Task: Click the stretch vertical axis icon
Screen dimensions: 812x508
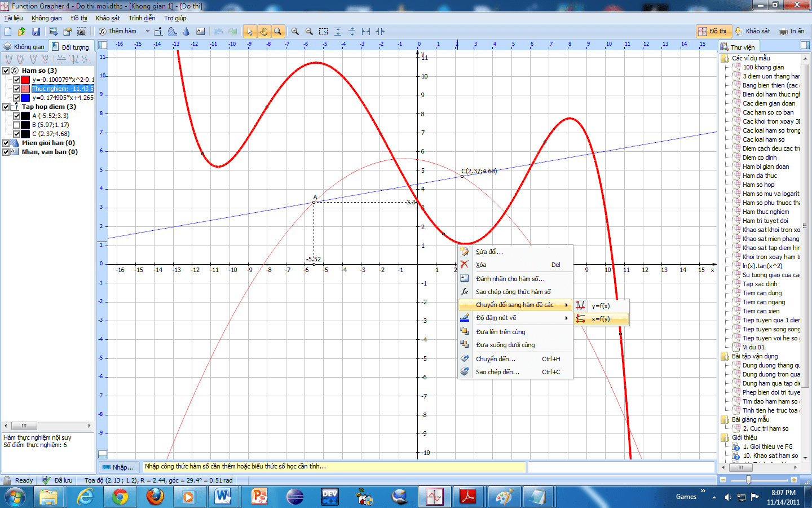Action: [x=338, y=32]
